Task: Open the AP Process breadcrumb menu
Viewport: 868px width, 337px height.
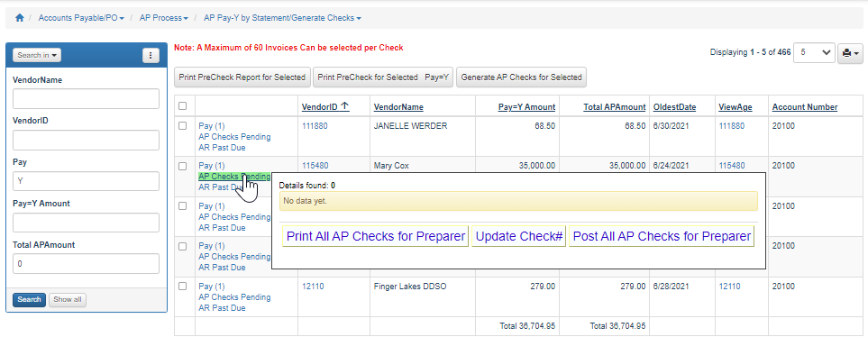Action: click(x=164, y=18)
